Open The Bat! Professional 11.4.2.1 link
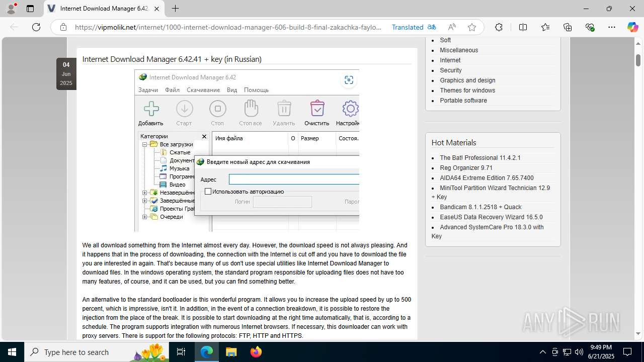This screenshot has height=362, width=644. point(480,158)
